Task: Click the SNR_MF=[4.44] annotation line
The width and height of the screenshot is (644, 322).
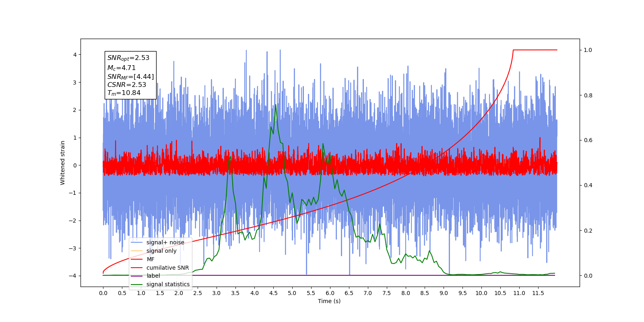Action: [x=130, y=76]
